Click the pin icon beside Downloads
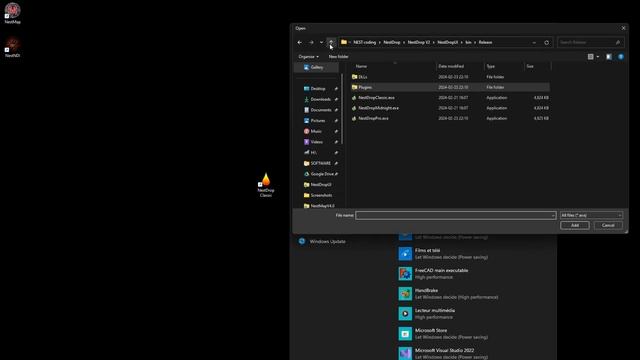 coord(336,99)
